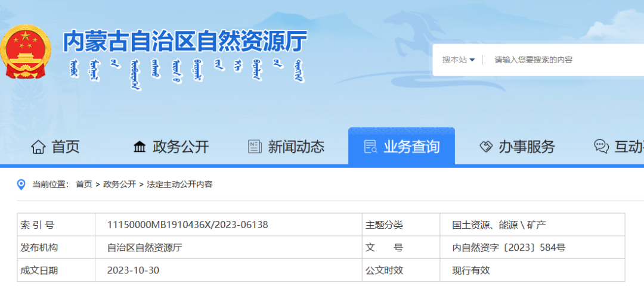Click the 发布机构 label cell

tap(56, 248)
